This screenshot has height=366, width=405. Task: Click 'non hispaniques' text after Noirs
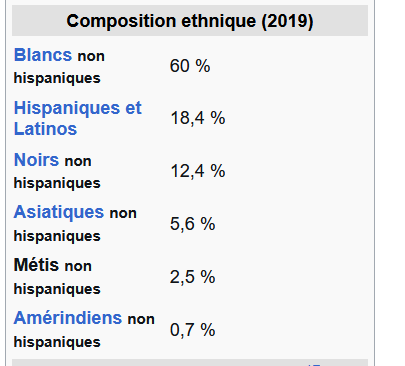(52, 172)
